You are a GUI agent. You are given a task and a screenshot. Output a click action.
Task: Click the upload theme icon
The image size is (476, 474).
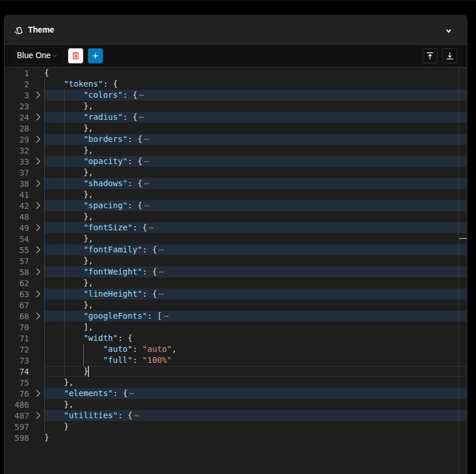point(429,56)
